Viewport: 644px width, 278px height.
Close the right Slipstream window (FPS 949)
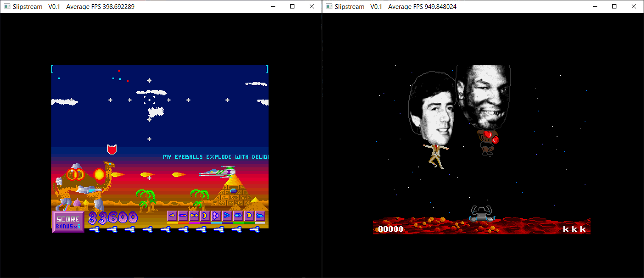(x=634, y=6)
